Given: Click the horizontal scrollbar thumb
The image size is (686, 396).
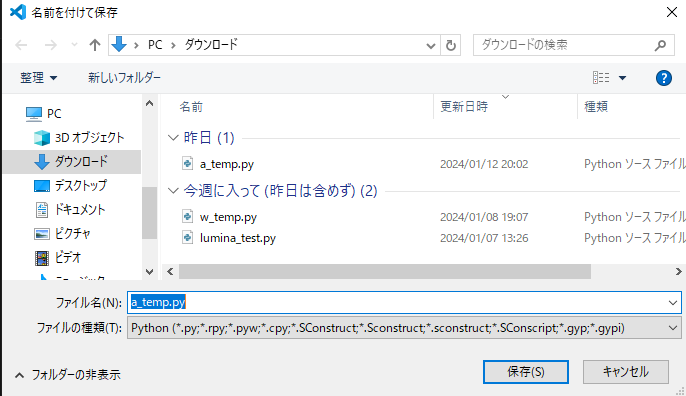Looking at the screenshot, I should click(385, 272).
